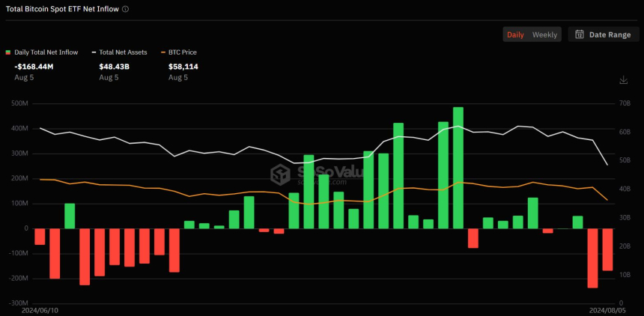The width and height of the screenshot is (644, 316).
Task: Click the SoSoValue watermark logo on the chart
Action: [281, 174]
